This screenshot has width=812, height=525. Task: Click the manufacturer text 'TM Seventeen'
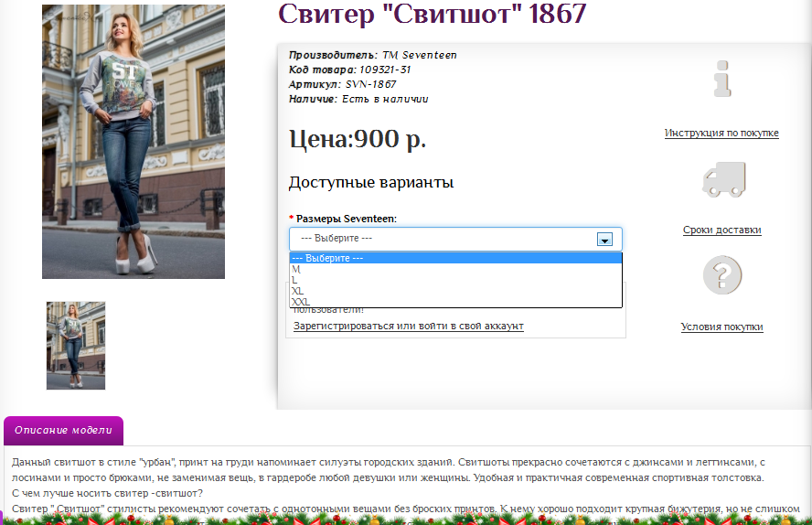[420, 55]
